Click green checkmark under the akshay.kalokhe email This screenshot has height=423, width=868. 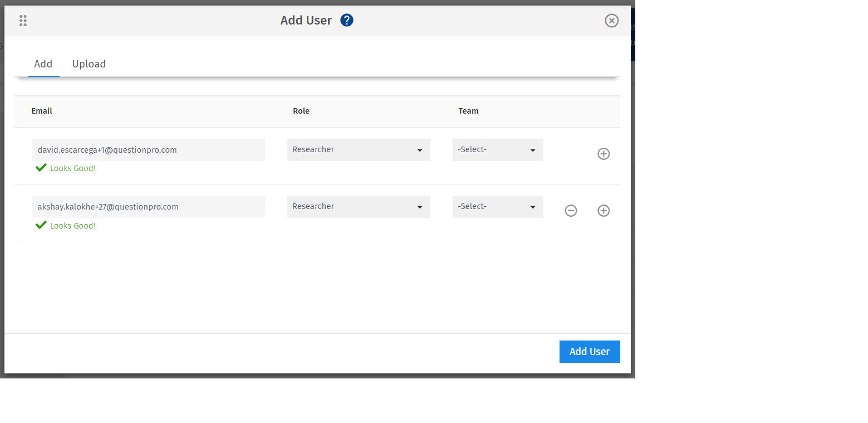pos(41,225)
